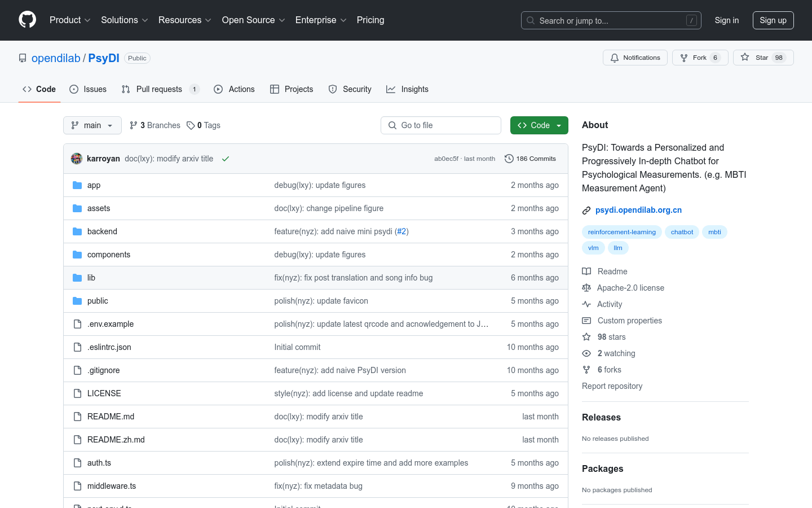The width and height of the screenshot is (812, 508).
Task: Click the Notifications bell button
Action: click(x=635, y=58)
